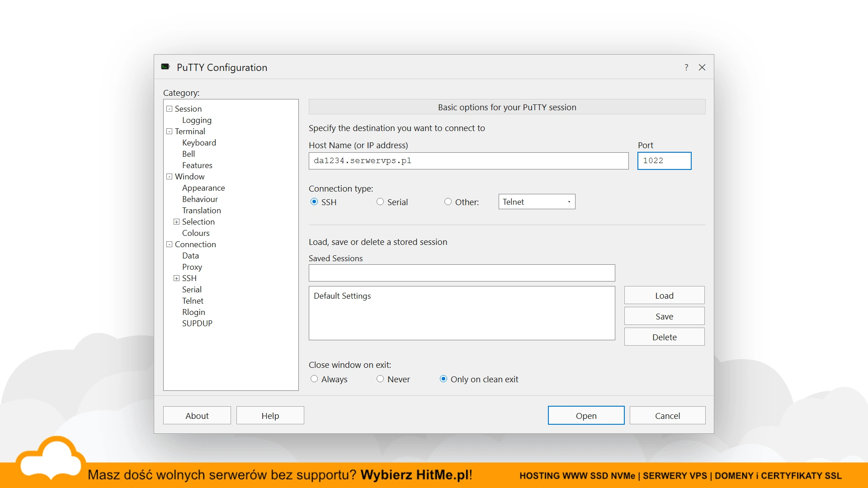Open the Session category
This screenshot has height=488, width=868.
click(x=189, y=109)
